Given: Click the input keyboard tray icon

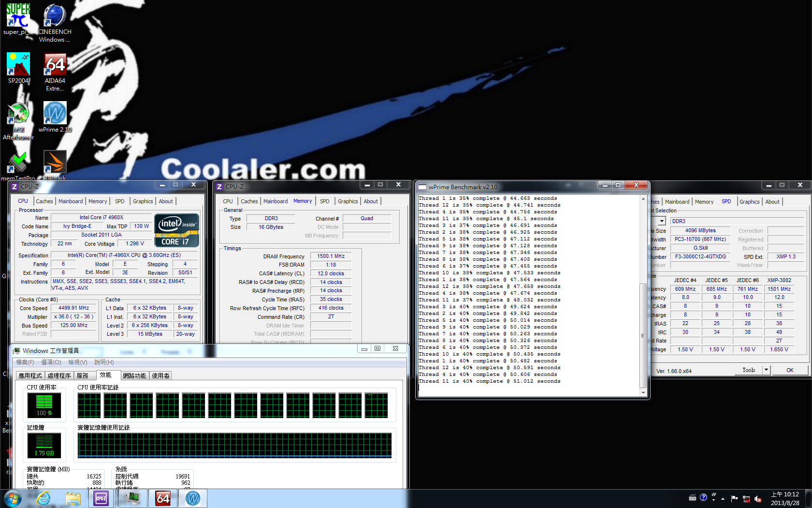Looking at the screenshot, I should (x=692, y=497).
